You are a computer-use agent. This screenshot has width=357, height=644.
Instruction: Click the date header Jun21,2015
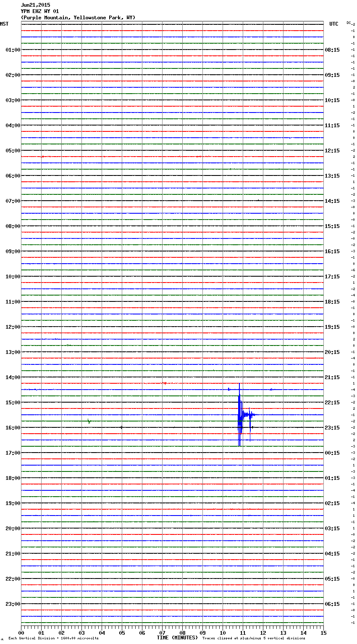[x=35, y=5]
